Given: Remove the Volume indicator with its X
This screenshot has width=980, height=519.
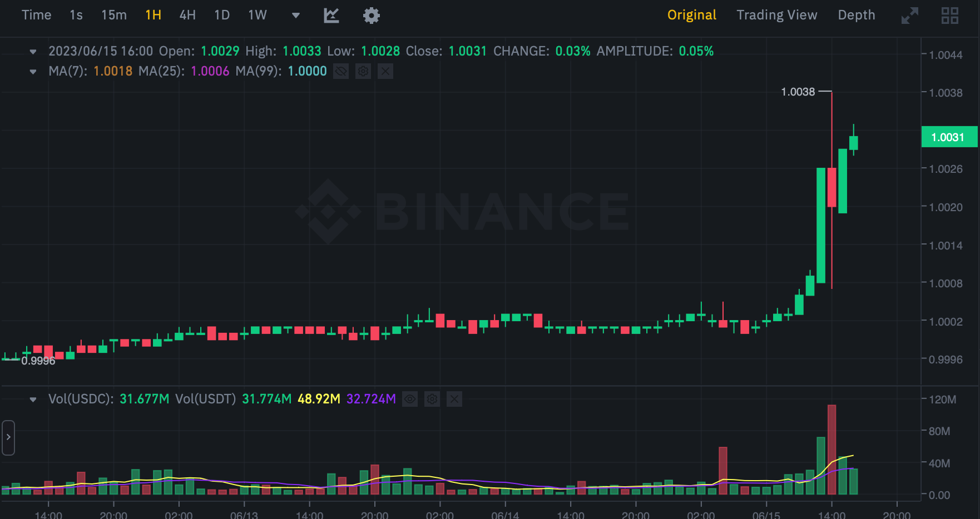Looking at the screenshot, I should point(454,399).
